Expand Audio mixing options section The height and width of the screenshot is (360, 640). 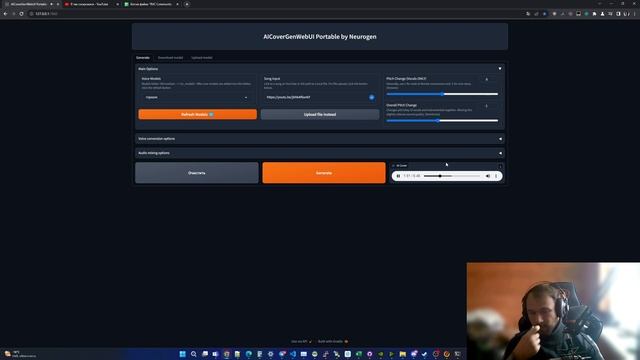click(x=320, y=153)
